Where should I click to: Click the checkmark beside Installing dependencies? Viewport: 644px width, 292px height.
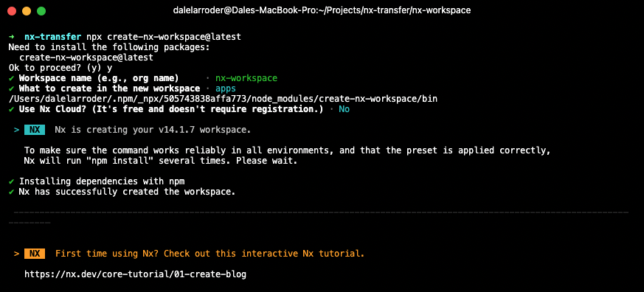[x=11, y=181]
